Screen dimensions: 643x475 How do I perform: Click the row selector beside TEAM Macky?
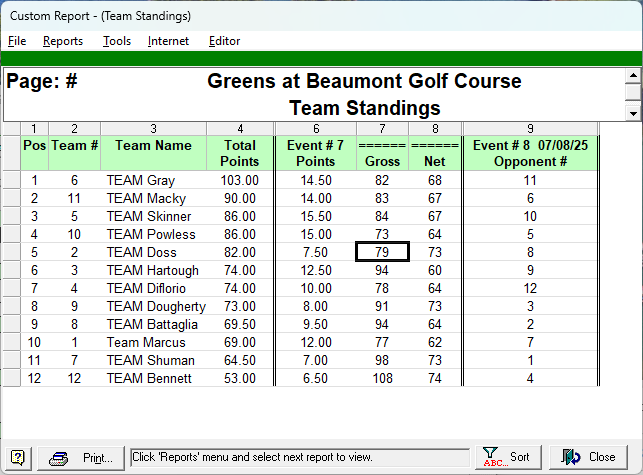tap(11, 199)
